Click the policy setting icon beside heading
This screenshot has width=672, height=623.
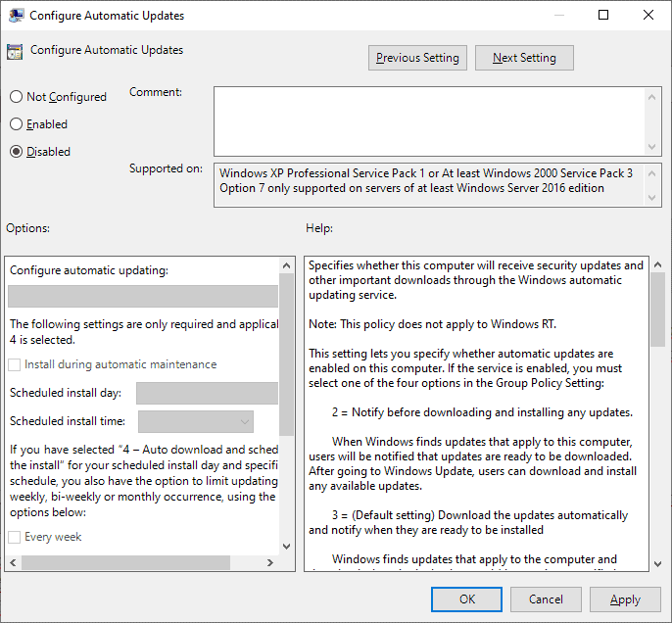pyautogui.click(x=15, y=51)
